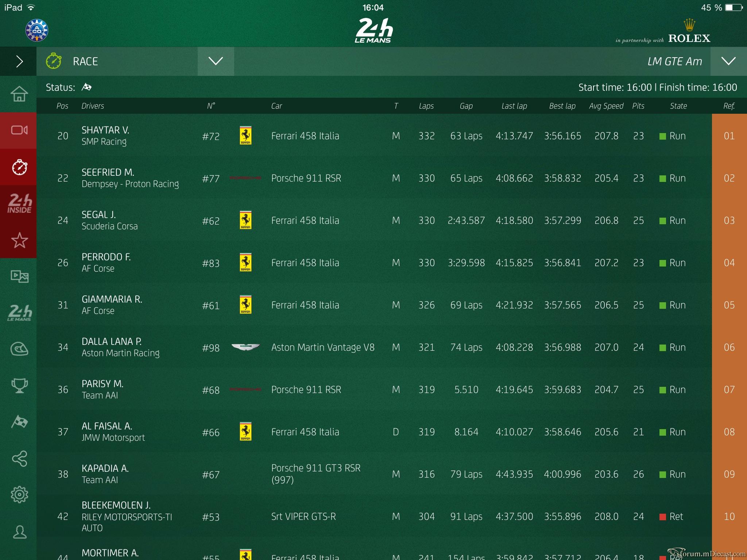747x560 pixels.
Task: Tap the checkered flag status icon
Action: tap(86, 87)
